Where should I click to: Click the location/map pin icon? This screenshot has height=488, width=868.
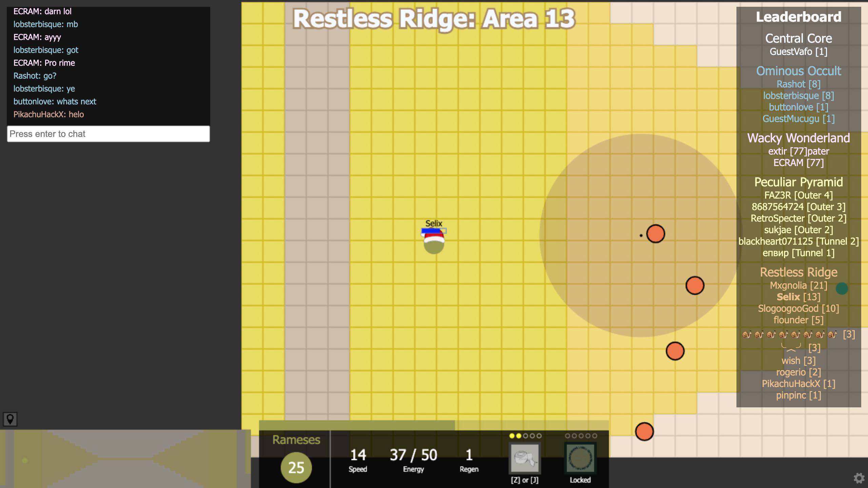(11, 418)
